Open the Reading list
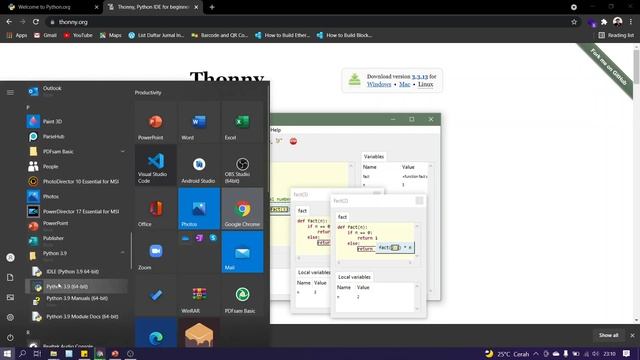The height and width of the screenshot is (360, 640). click(616, 36)
